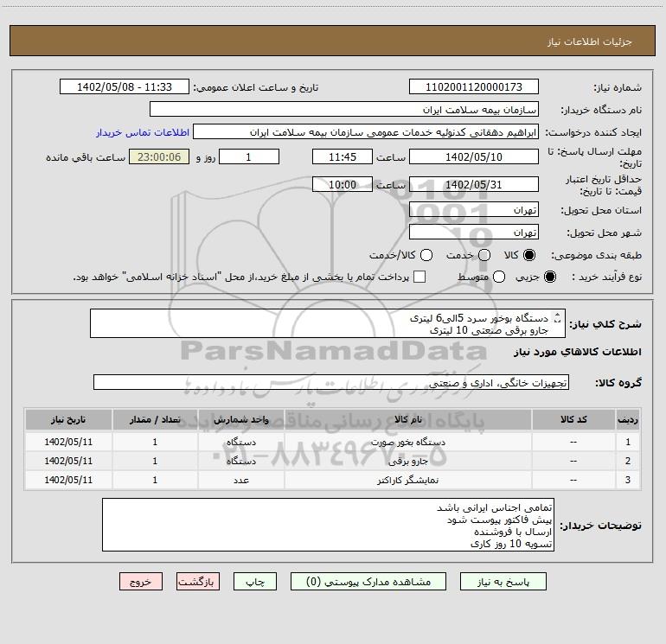Click the واحد شمارش column header
Screen dimensions: 666x644
tap(240, 419)
